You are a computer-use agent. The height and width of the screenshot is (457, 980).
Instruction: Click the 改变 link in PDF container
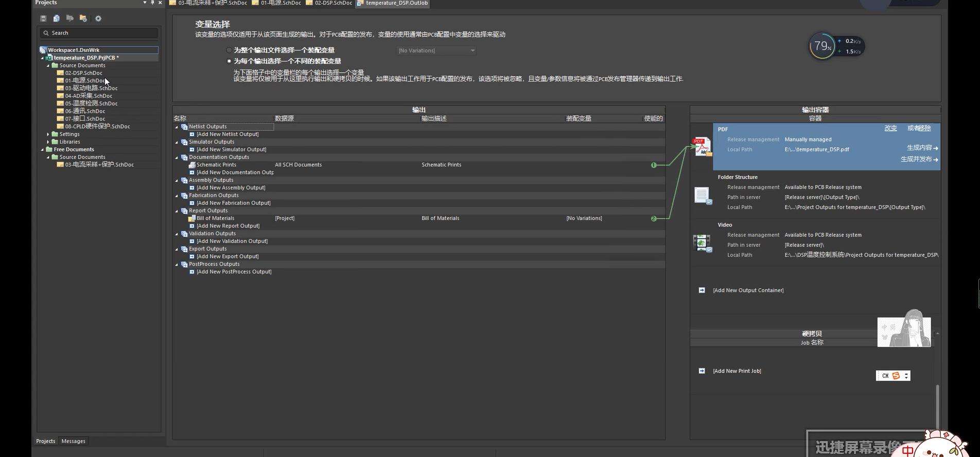pyautogui.click(x=890, y=128)
